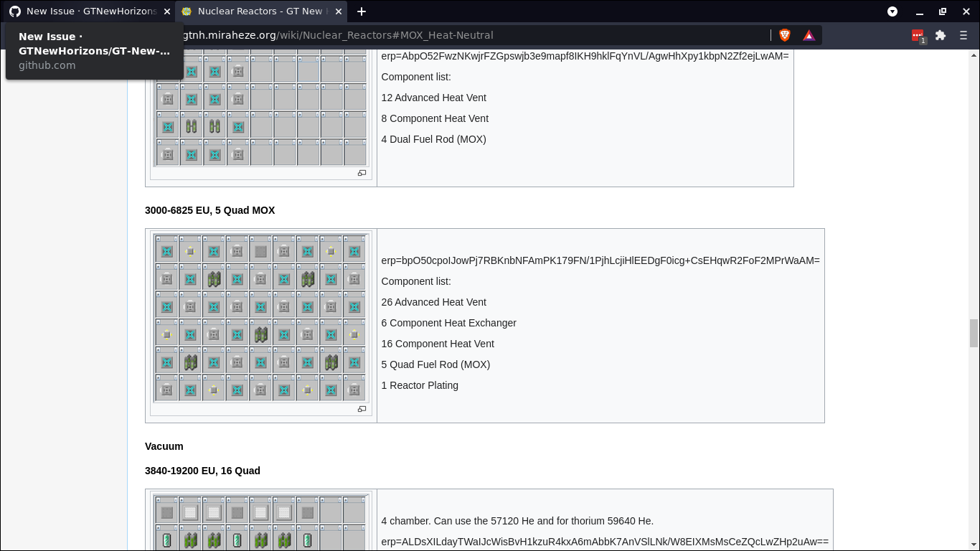980x551 pixels.
Task: Enlarge the 5 Quad MOX reactor layout image
Action: pos(362,408)
